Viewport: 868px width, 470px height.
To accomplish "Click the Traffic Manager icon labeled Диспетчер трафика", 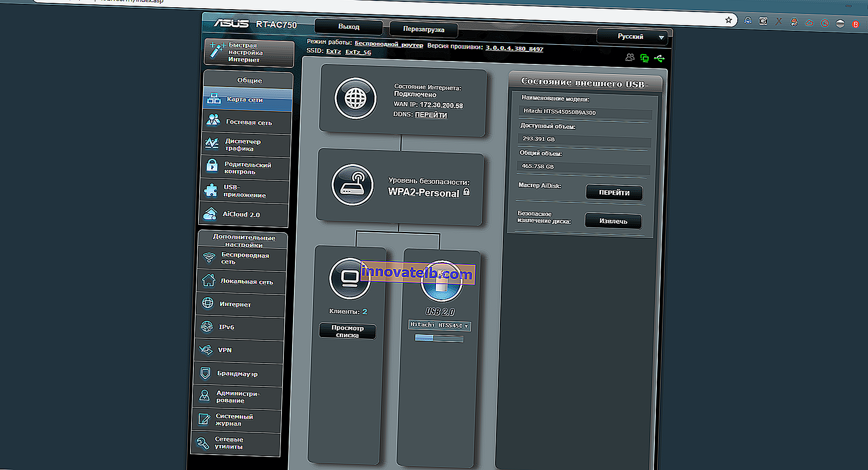I will coord(212,143).
